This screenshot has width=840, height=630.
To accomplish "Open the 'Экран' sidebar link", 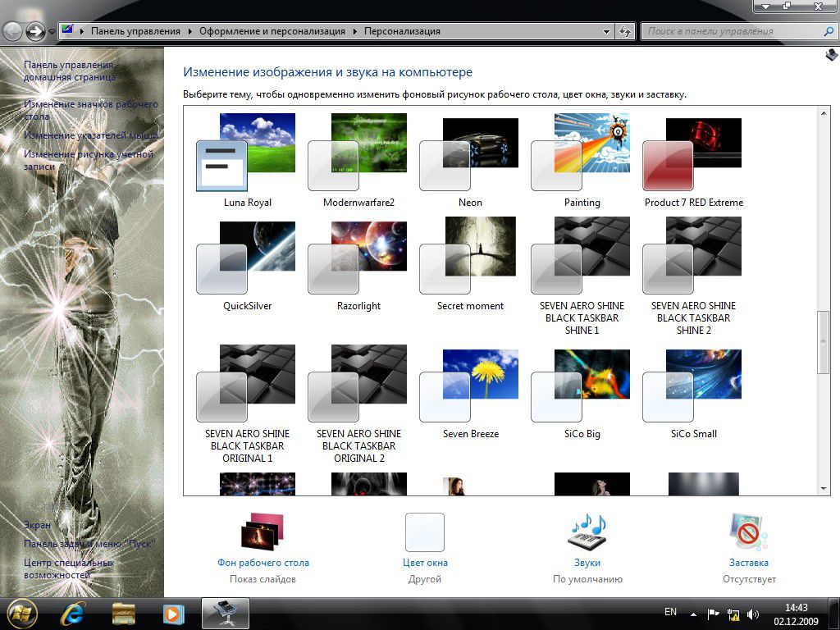I will 38,525.
